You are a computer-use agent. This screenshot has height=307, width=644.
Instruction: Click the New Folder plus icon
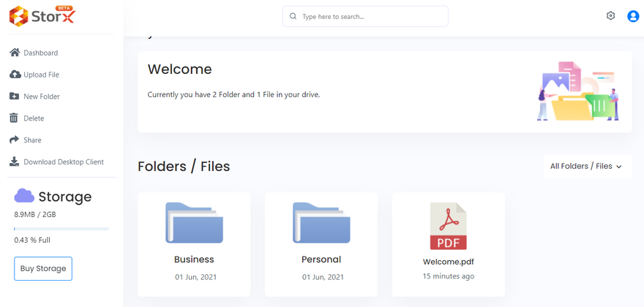point(14,96)
